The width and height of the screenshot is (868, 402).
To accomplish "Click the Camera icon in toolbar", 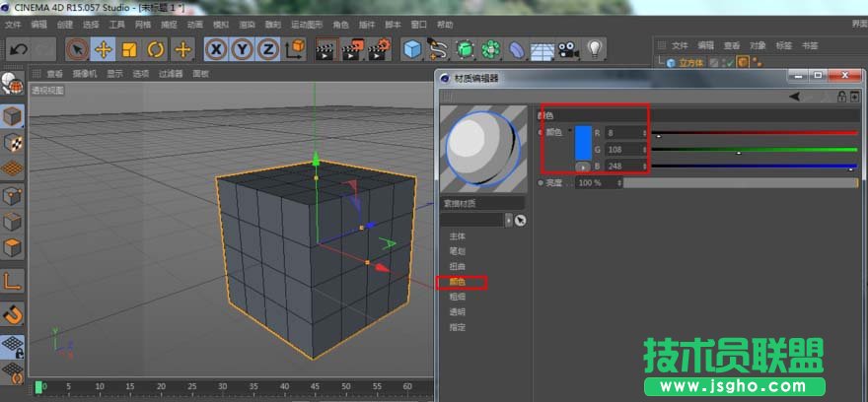I will (x=568, y=49).
